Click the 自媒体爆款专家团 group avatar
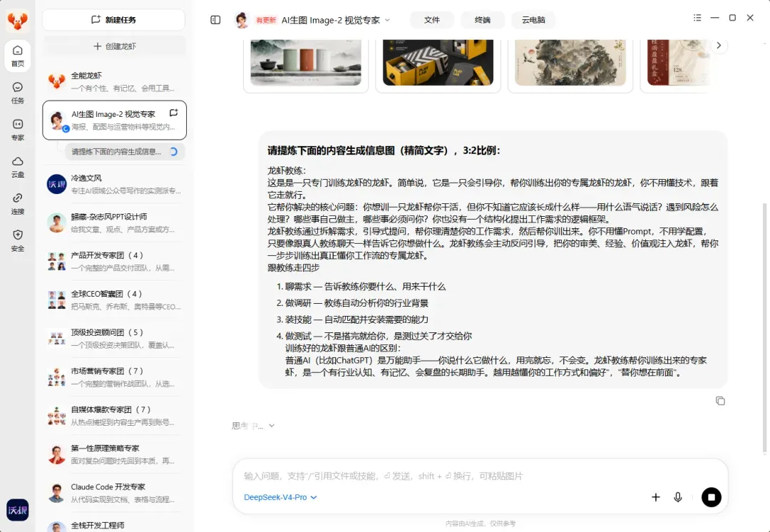The image size is (770, 532). pyautogui.click(x=56, y=416)
